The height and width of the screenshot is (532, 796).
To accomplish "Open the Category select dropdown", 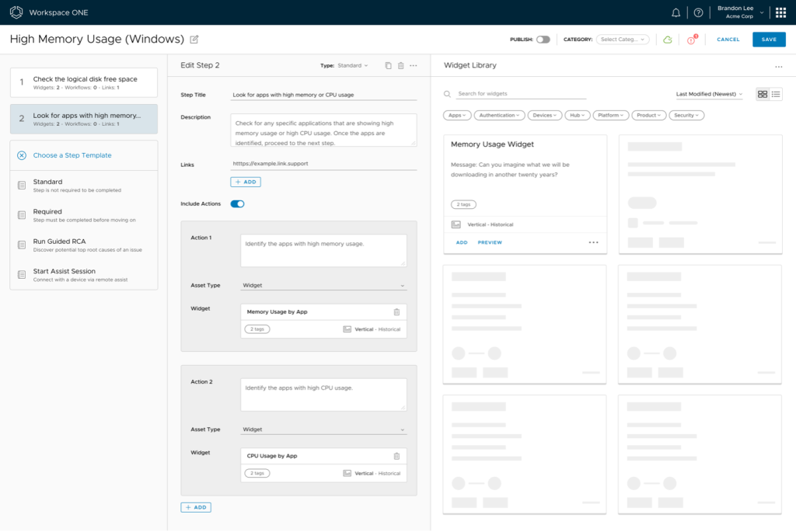I will click(x=623, y=40).
